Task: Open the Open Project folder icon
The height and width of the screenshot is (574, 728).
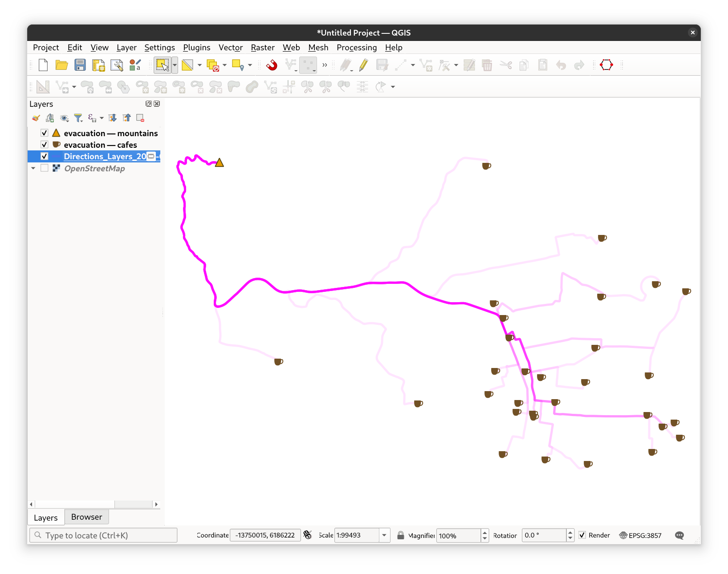Action: pyautogui.click(x=61, y=65)
